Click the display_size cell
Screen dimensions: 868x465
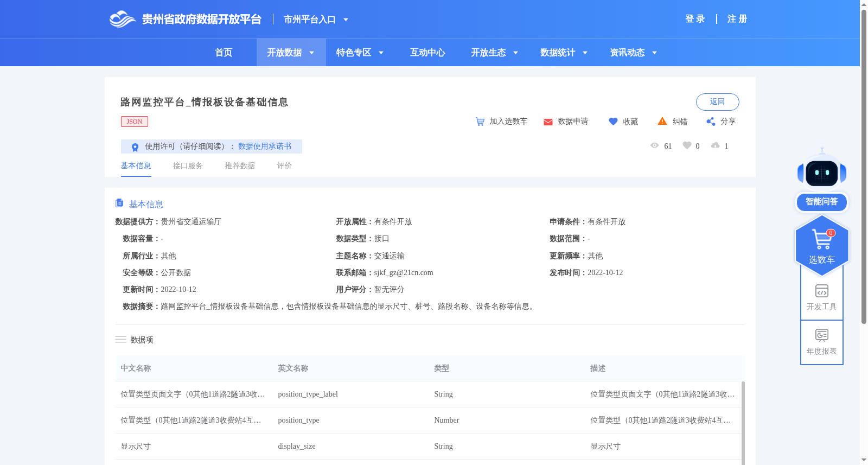click(296, 447)
